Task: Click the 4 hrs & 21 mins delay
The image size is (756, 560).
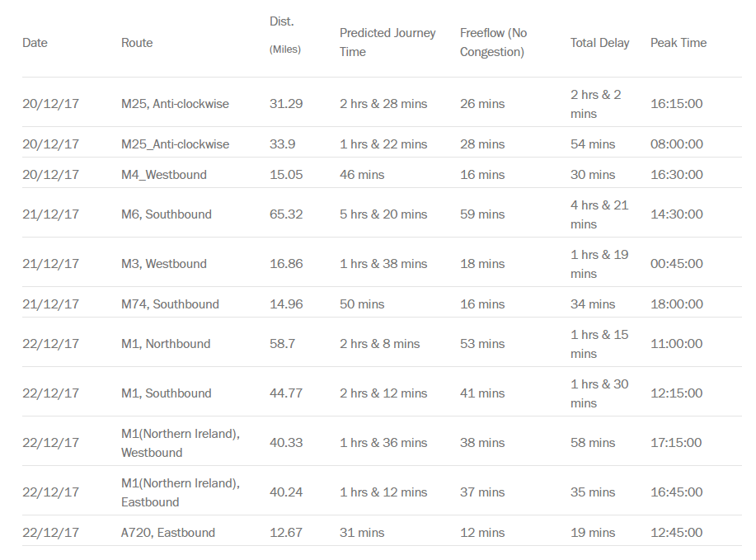Action: click(x=599, y=214)
